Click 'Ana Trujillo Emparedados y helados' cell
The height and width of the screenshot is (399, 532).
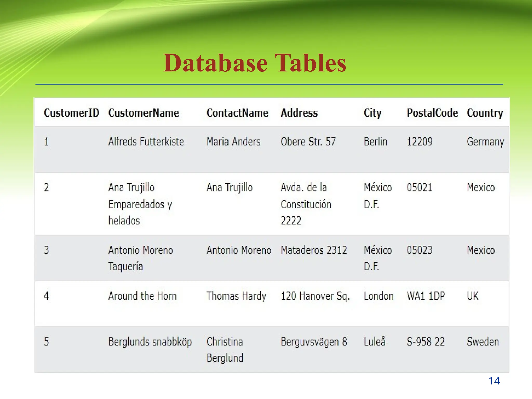tap(140, 204)
